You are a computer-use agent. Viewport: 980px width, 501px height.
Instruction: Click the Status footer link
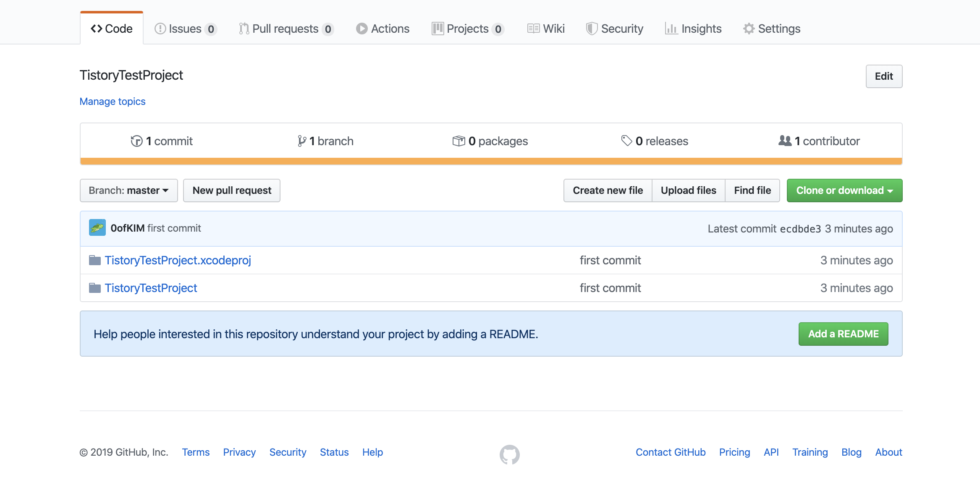point(334,452)
